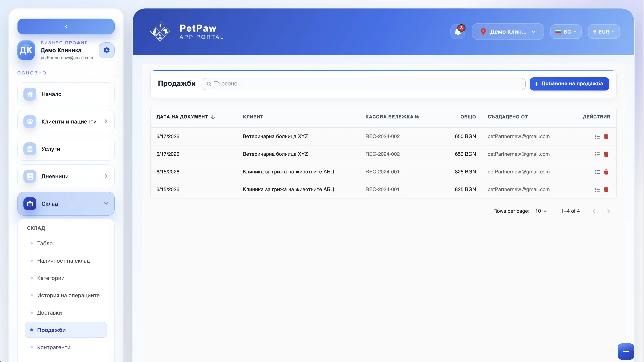
Task: Delete the first REC-2024-002 sale row
Action: click(x=606, y=136)
